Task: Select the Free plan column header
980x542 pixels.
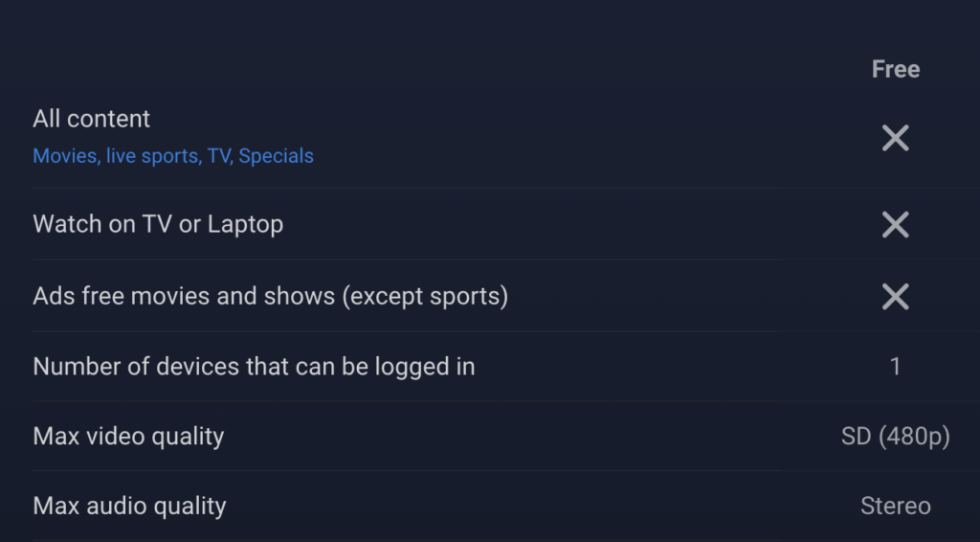Action: (x=895, y=69)
